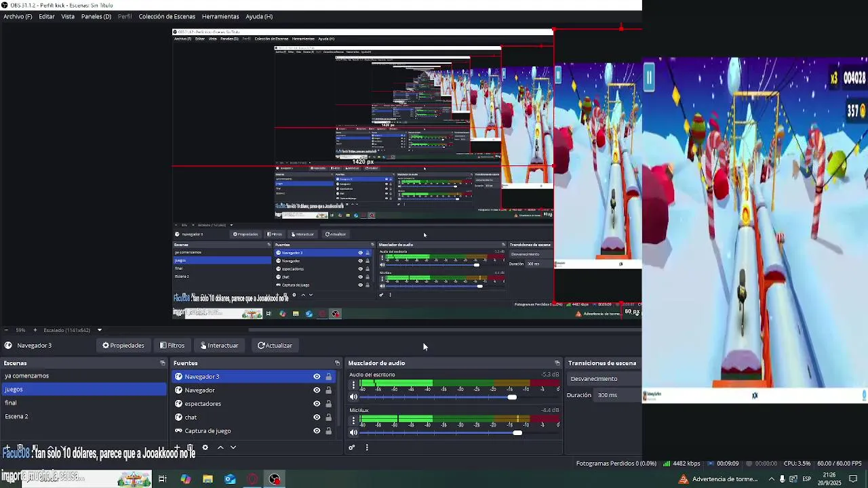
Task: Select the 'juegos' scene
Action: coord(83,389)
